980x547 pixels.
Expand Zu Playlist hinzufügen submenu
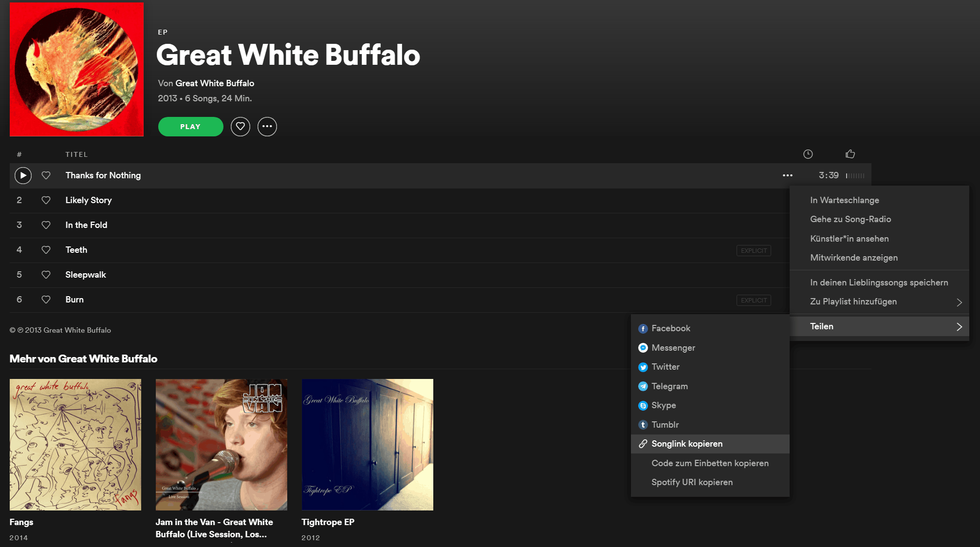click(879, 302)
